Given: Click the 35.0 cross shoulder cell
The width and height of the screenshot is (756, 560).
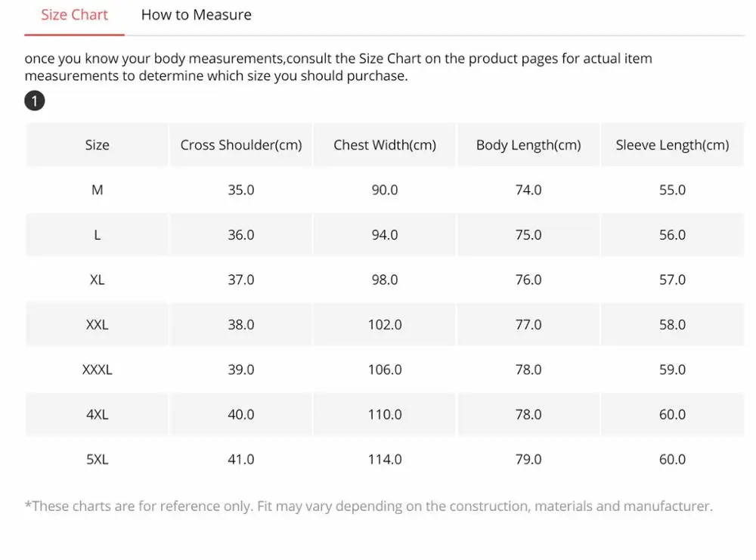Looking at the screenshot, I should pyautogui.click(x=241, y=190).
